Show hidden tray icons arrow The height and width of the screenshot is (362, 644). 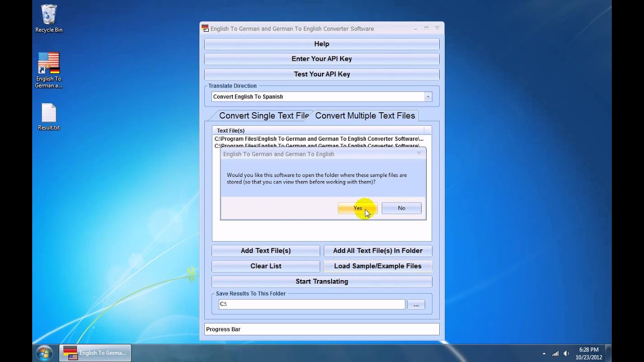[x=544, y=353]
